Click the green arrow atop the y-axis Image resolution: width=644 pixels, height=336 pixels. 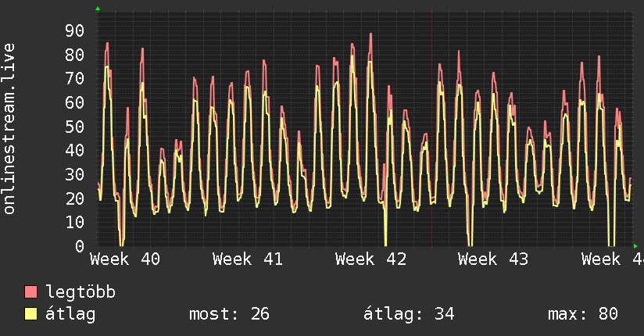[98, 9]
